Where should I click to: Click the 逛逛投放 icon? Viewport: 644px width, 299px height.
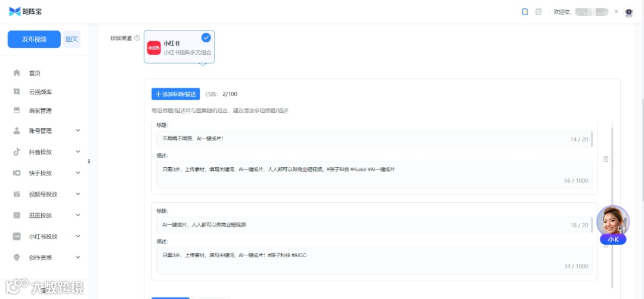point(17,215)
